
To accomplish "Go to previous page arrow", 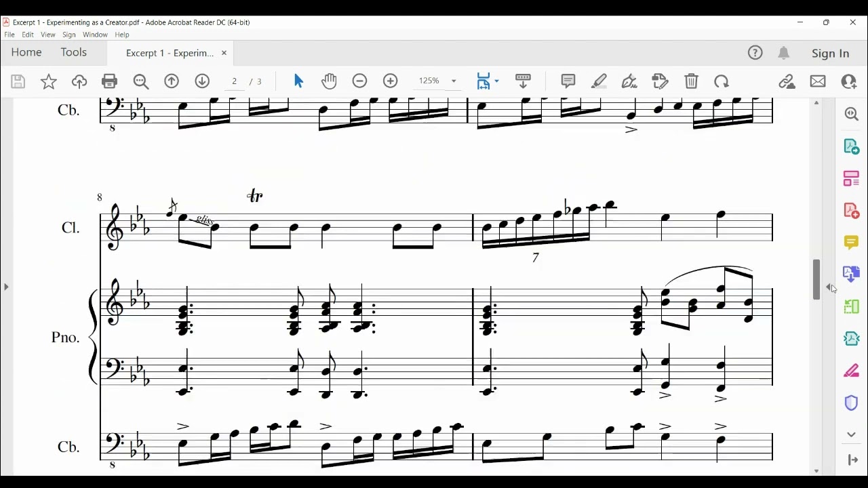I will coord(172,81).
